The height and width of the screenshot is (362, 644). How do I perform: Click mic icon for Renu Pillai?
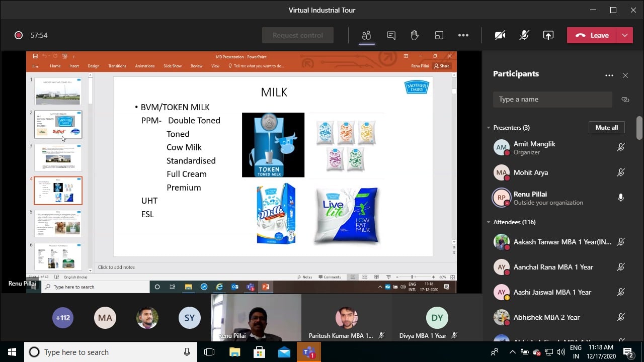pyautogui.click(x=621, y=198)
